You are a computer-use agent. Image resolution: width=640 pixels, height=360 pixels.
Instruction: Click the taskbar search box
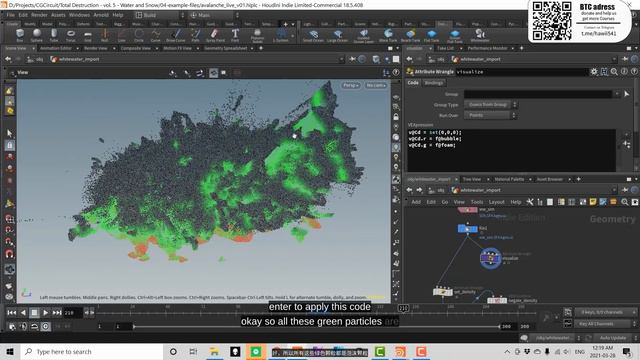pos(92,351)
